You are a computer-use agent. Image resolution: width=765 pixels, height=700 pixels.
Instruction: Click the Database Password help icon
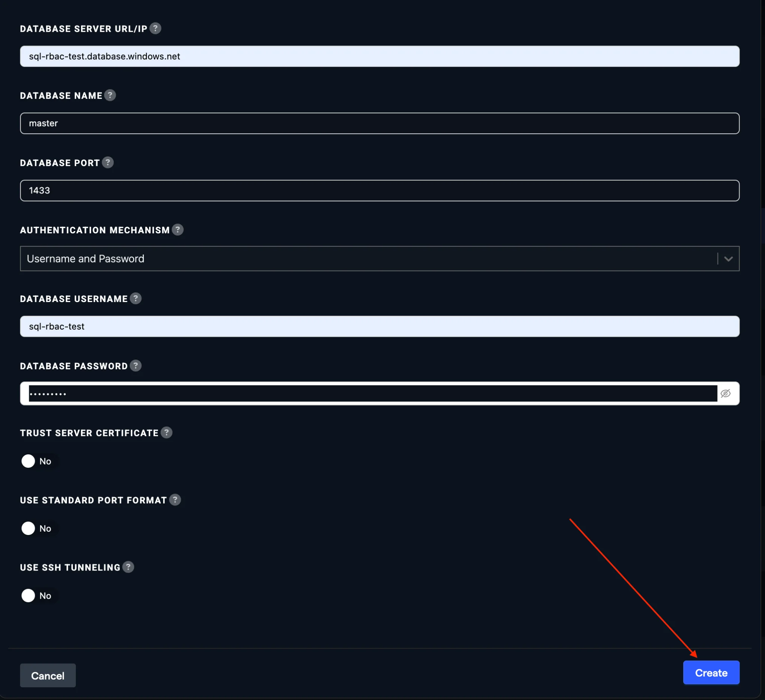[x=135, y=365]
